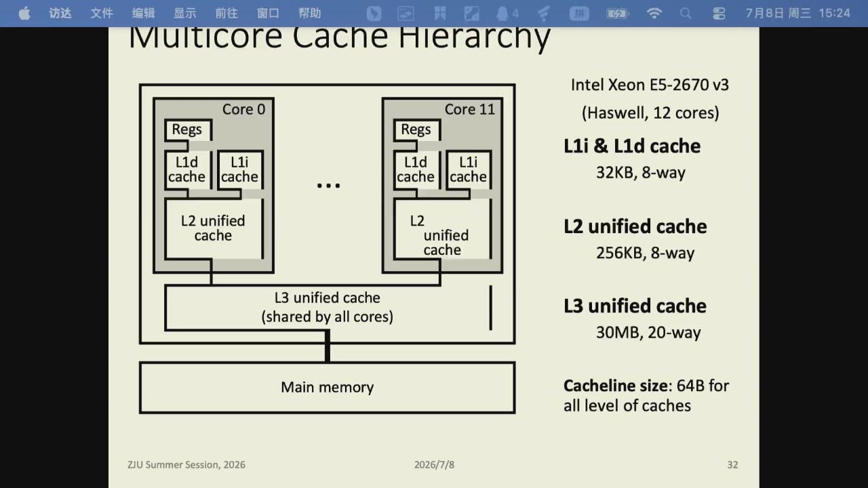The width and height of the screenshot is (868, 488).
Task: Open the 前往 menu
Action: coord(226,13)
